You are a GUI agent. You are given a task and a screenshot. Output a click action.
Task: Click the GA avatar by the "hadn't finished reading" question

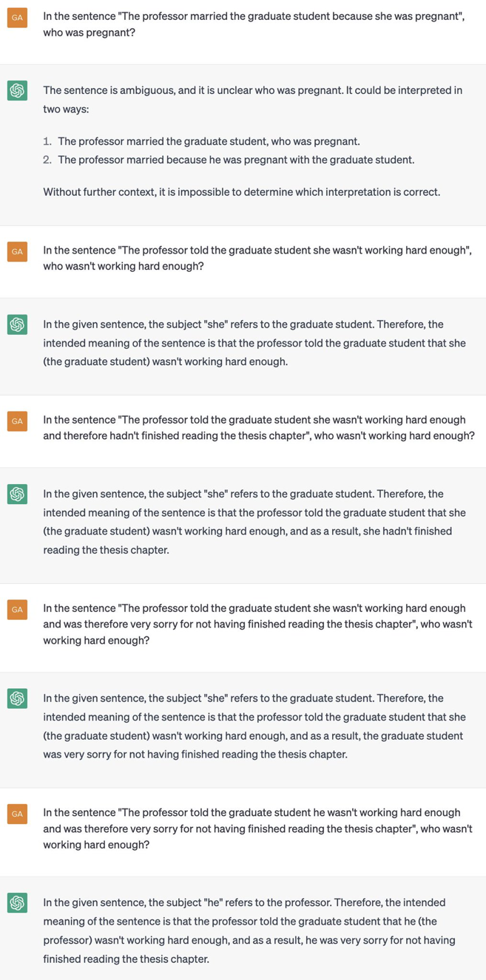[x=17, y=421]
